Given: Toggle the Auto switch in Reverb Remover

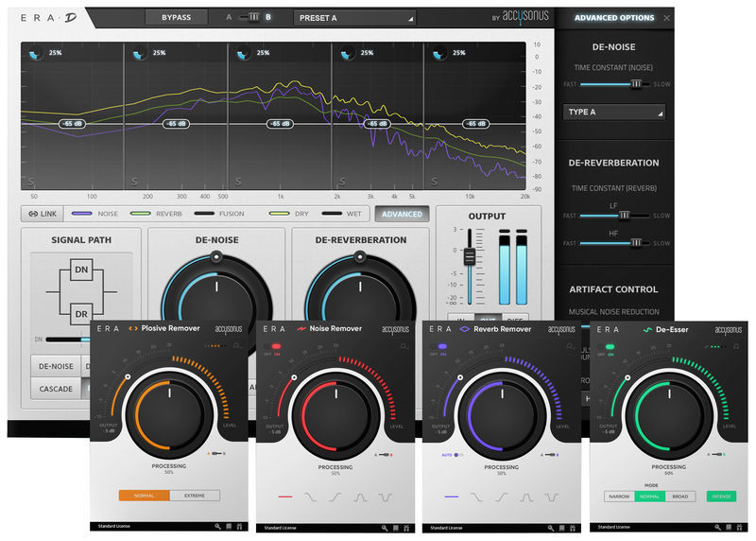Looking at the screenshot, I should 455,455.
